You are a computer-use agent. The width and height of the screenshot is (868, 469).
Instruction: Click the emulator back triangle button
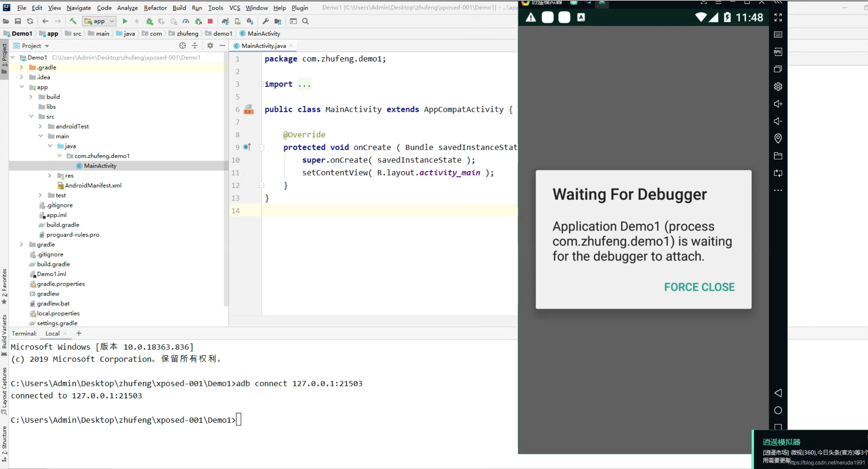[x=778, y=393]
